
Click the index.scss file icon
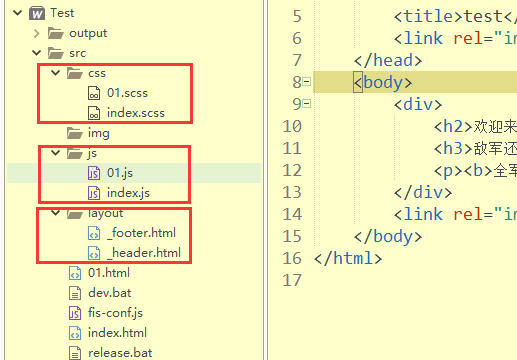tap(94, 113)
